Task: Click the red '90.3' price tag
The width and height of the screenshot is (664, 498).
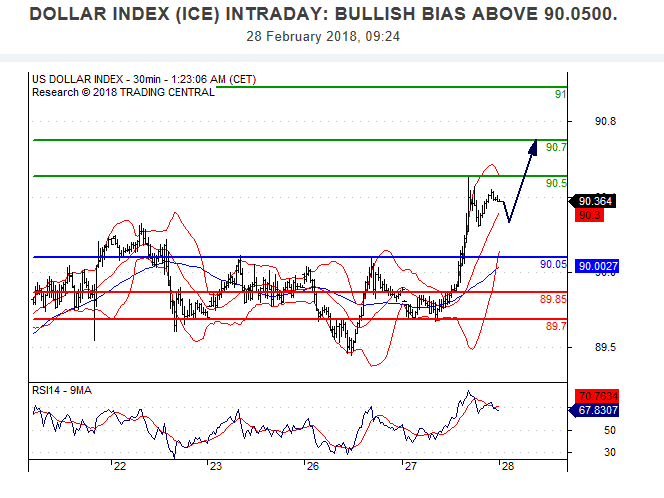Action: click(589, 215)
